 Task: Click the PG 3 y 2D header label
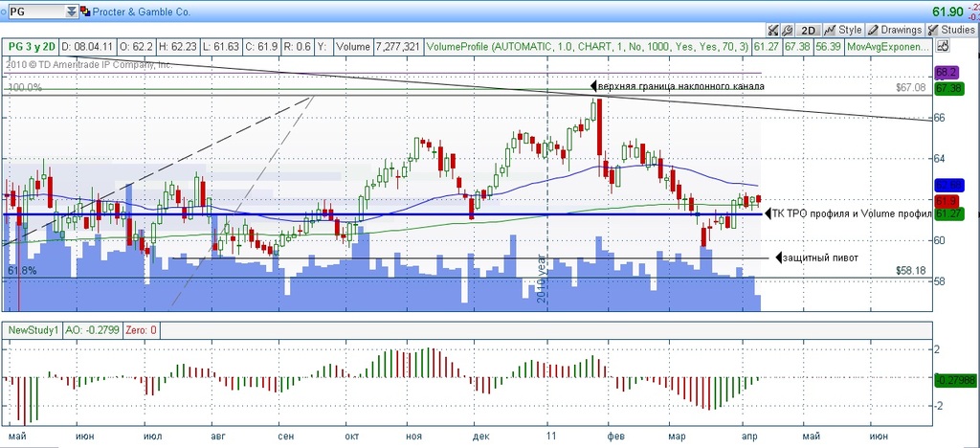click(x=32, y=46)
